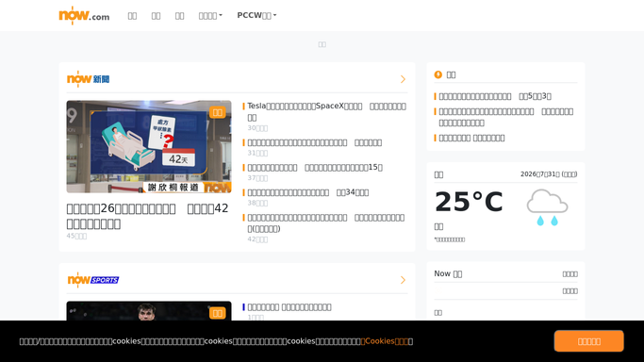Image resolution: width=644 pixels, height=362 pixels.
Task: Click orange badge on sports thumbnail
Action: tap(217, 313)
